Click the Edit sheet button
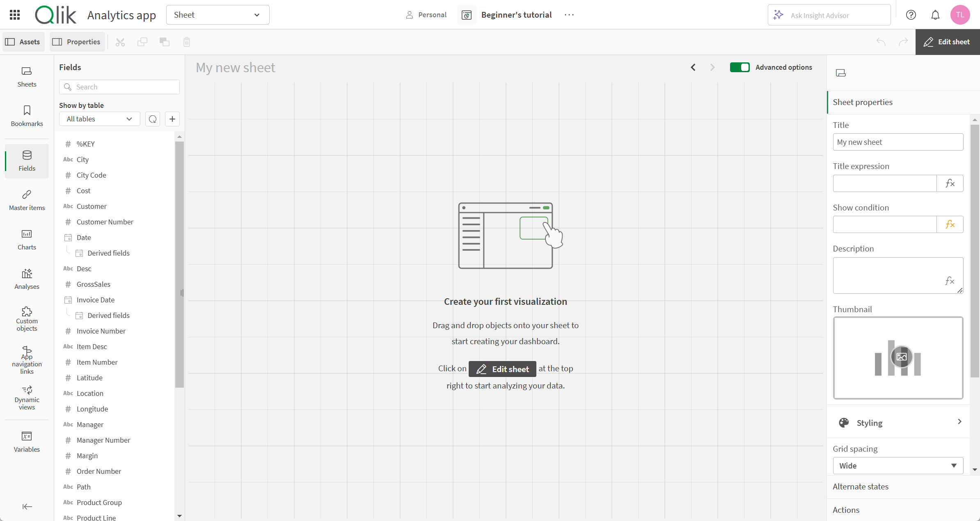 click(947, 41)
